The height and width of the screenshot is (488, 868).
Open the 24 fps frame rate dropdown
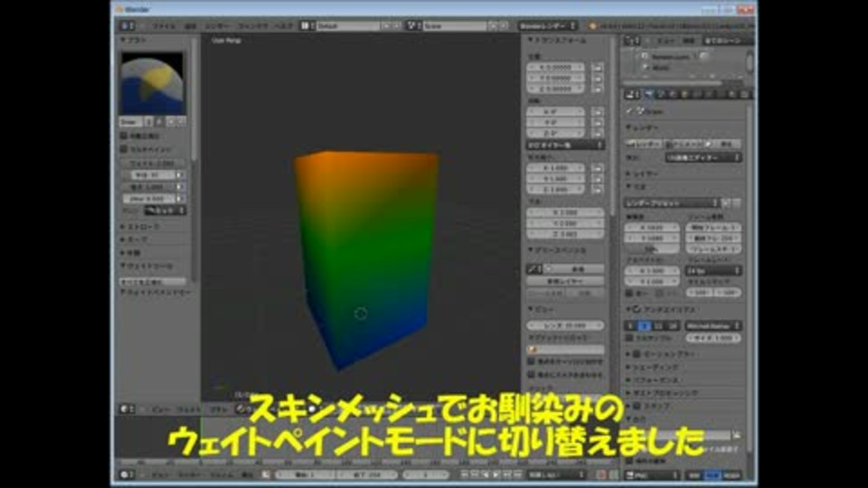coord(713,270)
